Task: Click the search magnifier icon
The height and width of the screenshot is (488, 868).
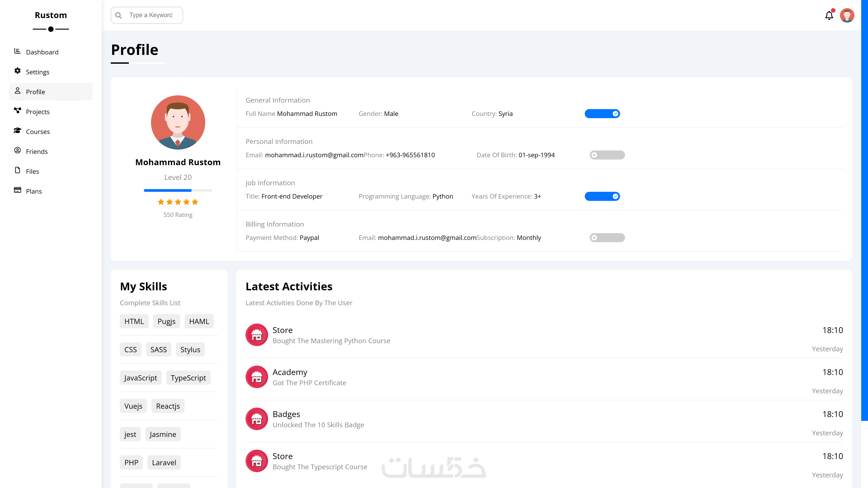Action: coord(119,16)
